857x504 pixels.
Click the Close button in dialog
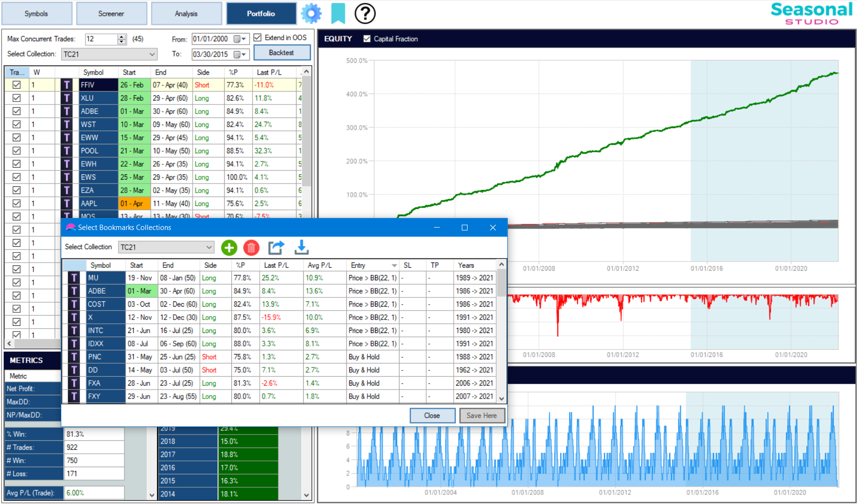click(432, 415)
